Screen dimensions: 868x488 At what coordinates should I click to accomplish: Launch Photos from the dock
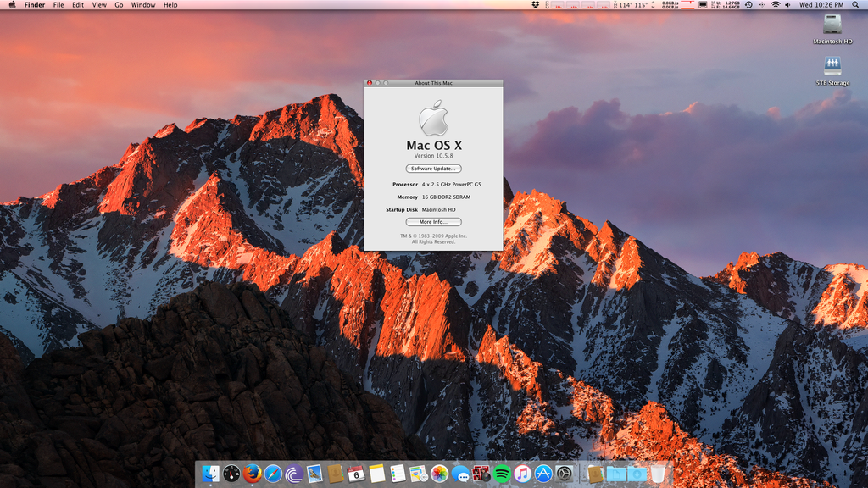(439, 474)
